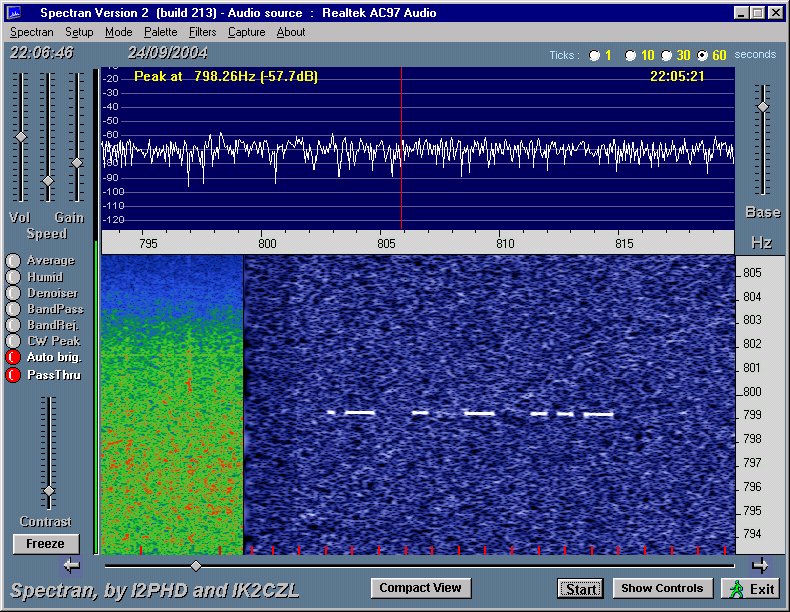Select the 1 second ticks radio button

point(595,55)
